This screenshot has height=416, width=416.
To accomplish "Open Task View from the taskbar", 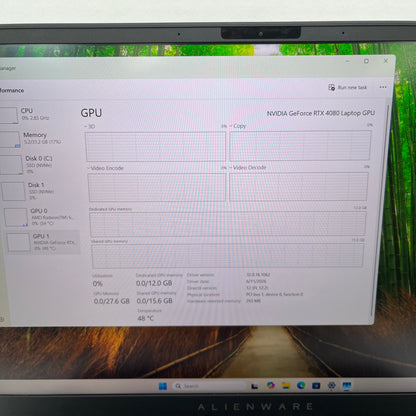I will coord(255,386).
